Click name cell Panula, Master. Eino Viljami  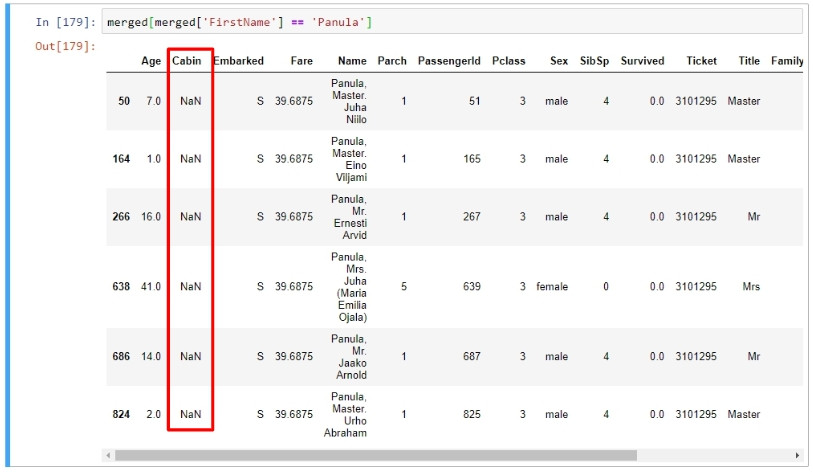coord(349,159)
